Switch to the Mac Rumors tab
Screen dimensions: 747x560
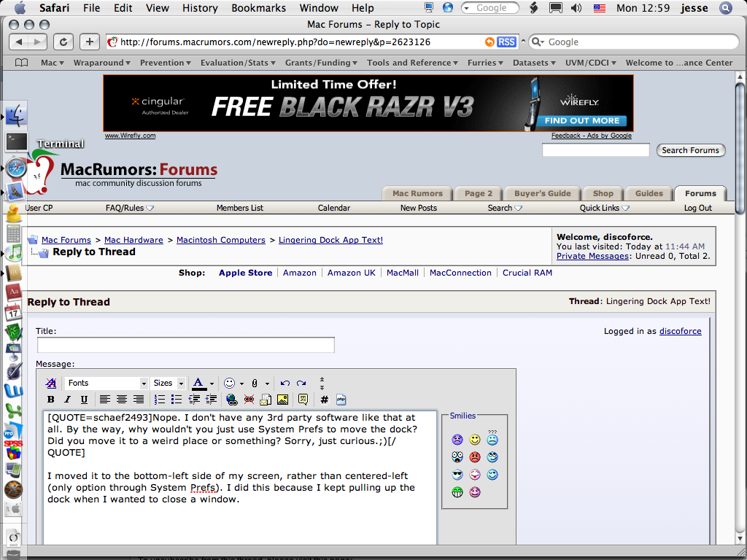(417, 193)
